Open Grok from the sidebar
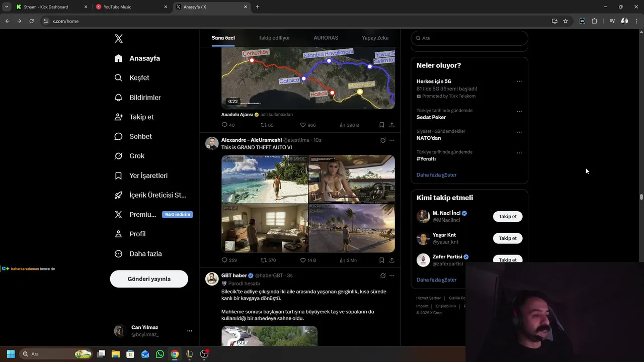The width and height of the screenshot is (644, 362). (x=129, y=156)
